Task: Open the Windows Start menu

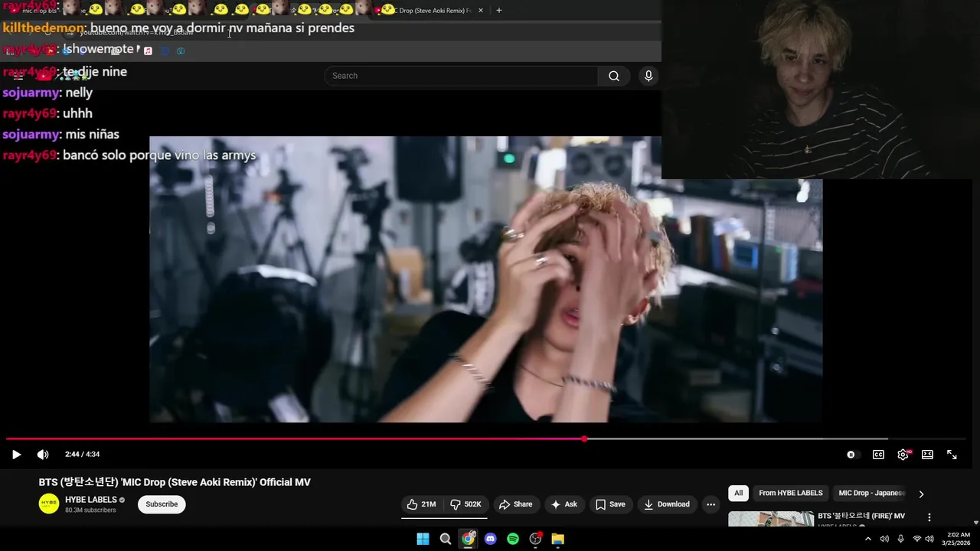Action: [423, 539]
